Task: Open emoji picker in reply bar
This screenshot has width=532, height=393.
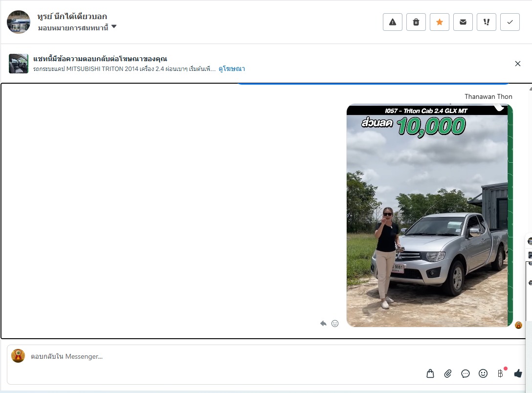Action: pos(483,373)
